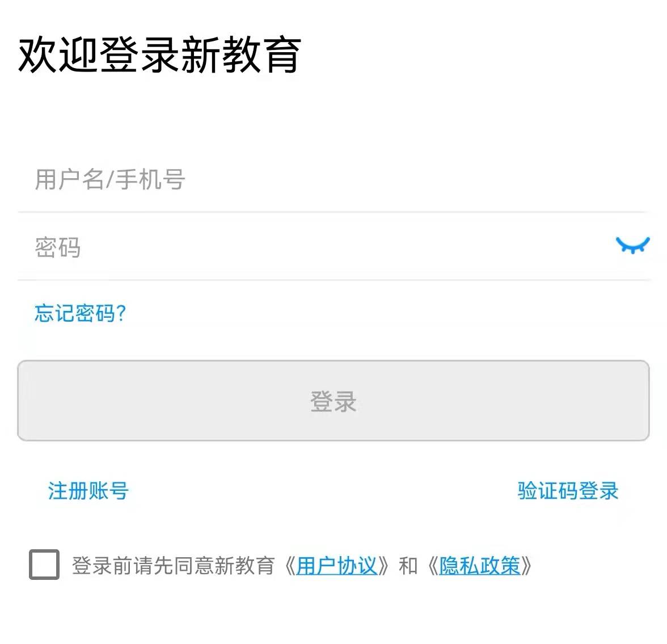This screenshot has width=667, height=644.
Task: Check the agreement checkbox before login
Action: pos(44,565)
